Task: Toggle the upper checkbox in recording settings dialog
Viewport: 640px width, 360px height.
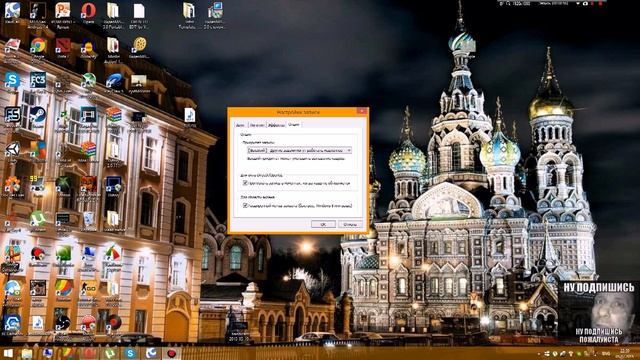Action: 245,183
